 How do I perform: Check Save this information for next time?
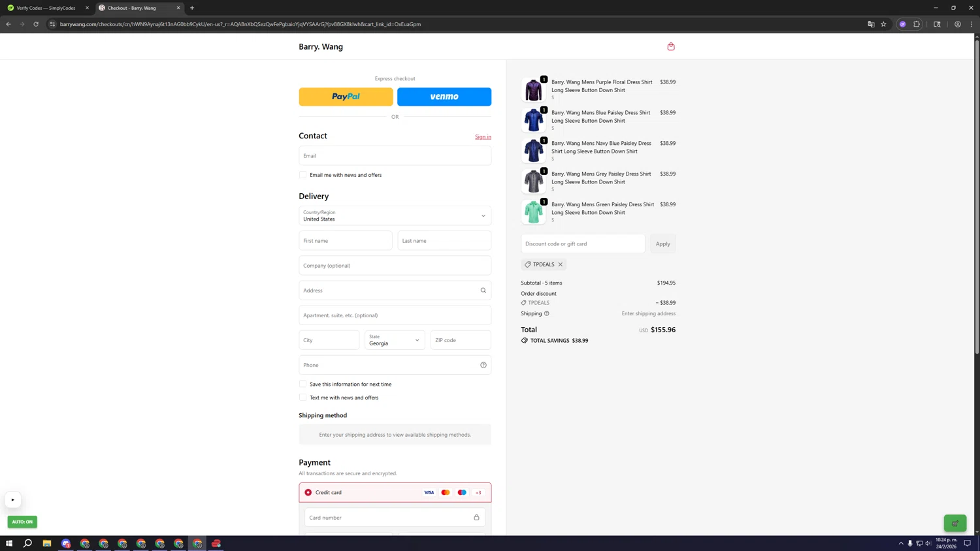click(302, 384)
